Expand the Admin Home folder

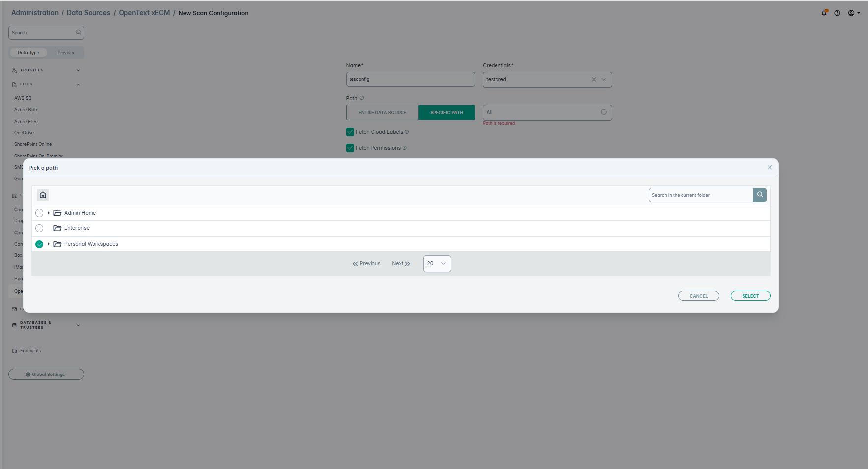(x=49, y=213)
